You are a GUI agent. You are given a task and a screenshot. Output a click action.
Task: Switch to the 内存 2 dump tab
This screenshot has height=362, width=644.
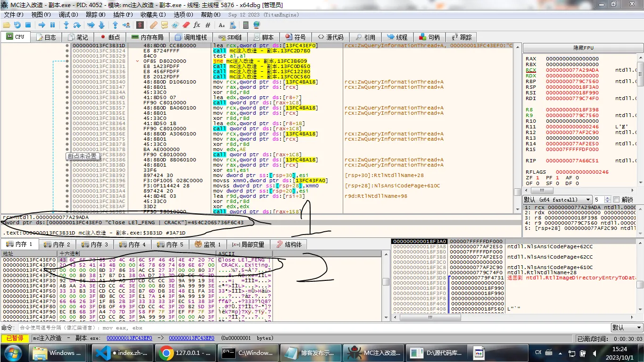(57, 244)
